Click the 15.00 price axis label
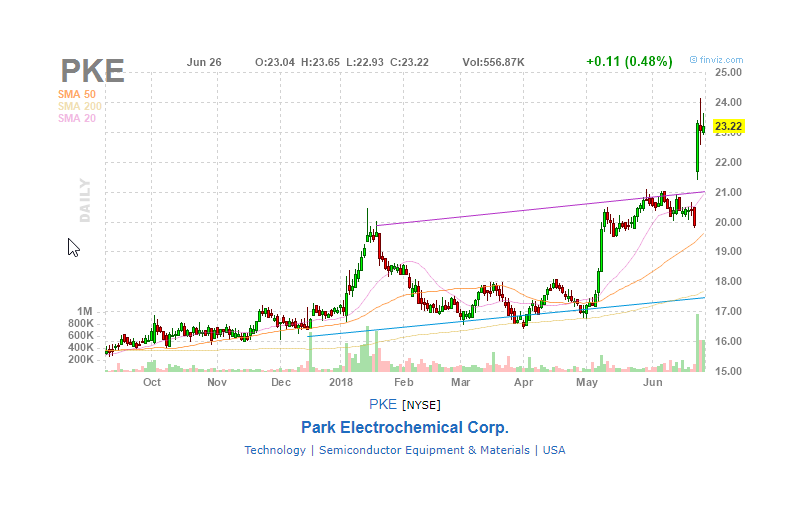The image size is (803, 509). (x=728, y=371)
